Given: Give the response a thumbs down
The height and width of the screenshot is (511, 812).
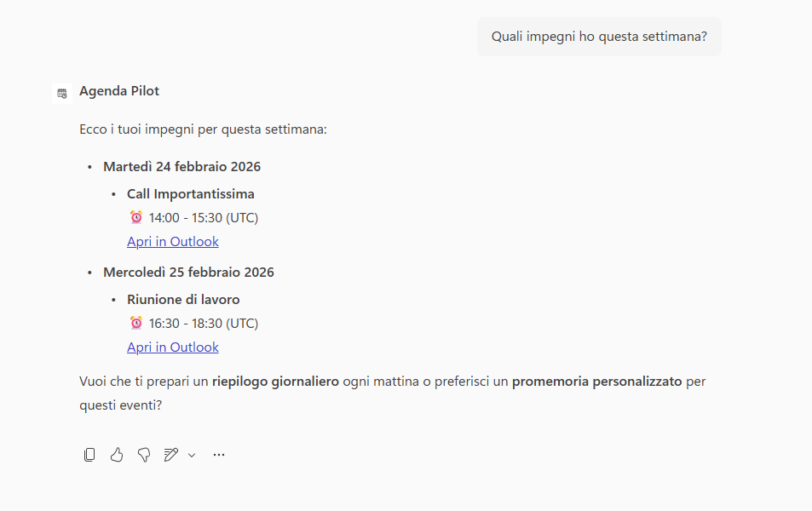Looking at the screenshot, I should (x=144, y=455).
